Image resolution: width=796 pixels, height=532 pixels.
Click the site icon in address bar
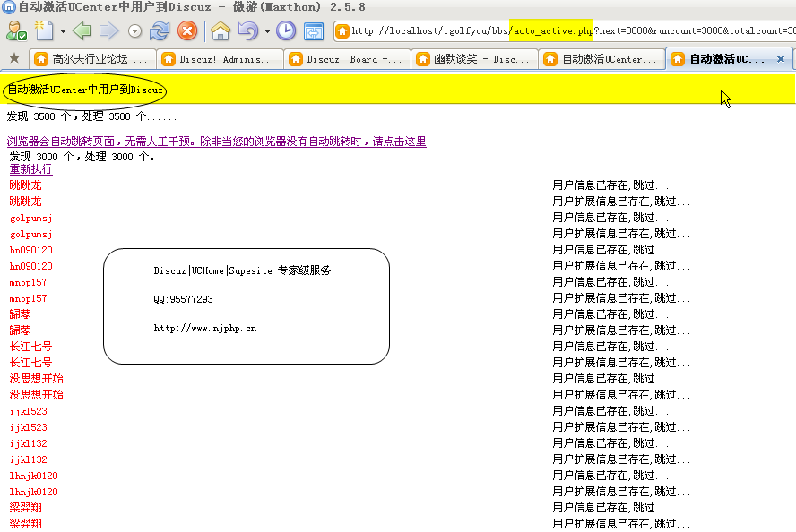342,31
